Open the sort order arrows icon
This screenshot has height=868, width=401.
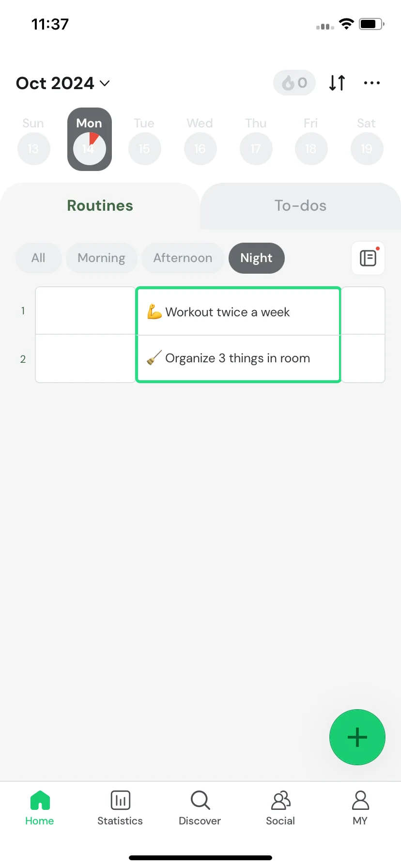[x=337, y=83]
